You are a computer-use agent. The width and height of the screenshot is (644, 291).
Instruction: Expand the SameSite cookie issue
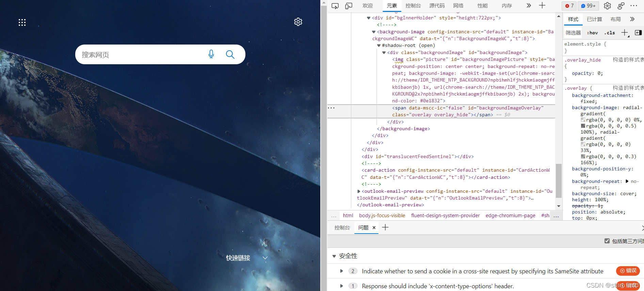tap(341, 271)
